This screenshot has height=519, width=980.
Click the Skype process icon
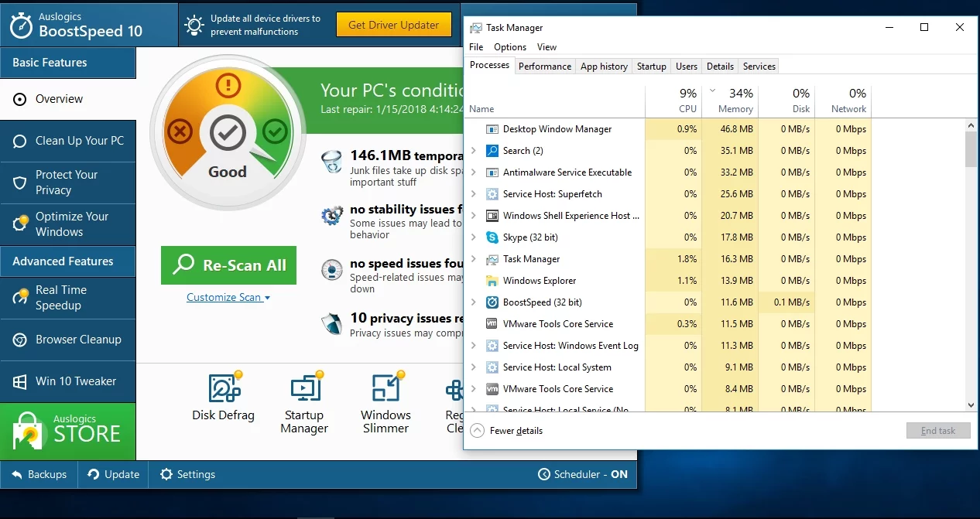pos(492,237)
